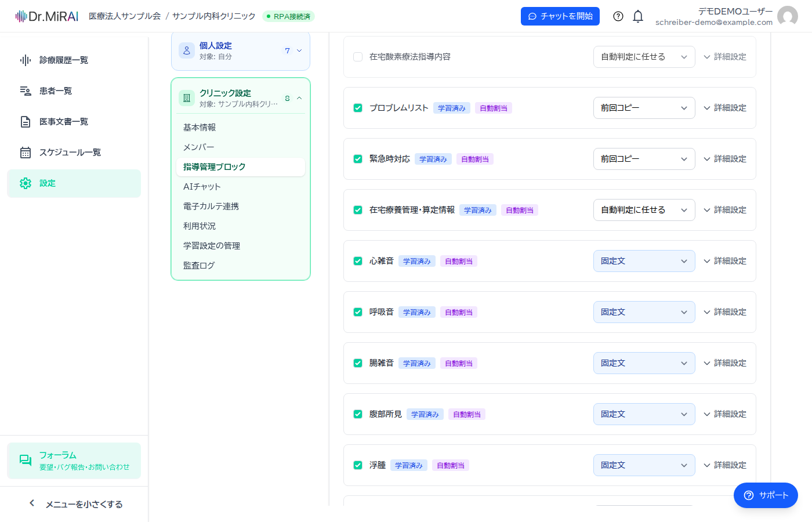Viewport: 812px width, 522px height.
Task: Uncheck the プロブレムリスト checkbox
Action: [358, 108]
